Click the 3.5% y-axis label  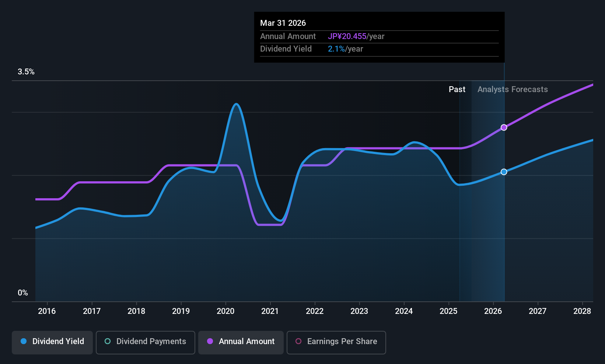point(26,72)
